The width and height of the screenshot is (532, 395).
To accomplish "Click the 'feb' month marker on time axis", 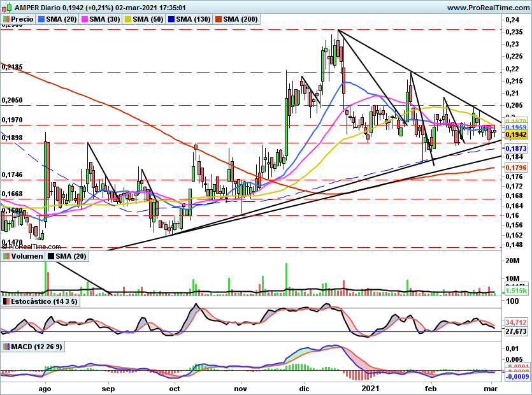I will [431, 388].
